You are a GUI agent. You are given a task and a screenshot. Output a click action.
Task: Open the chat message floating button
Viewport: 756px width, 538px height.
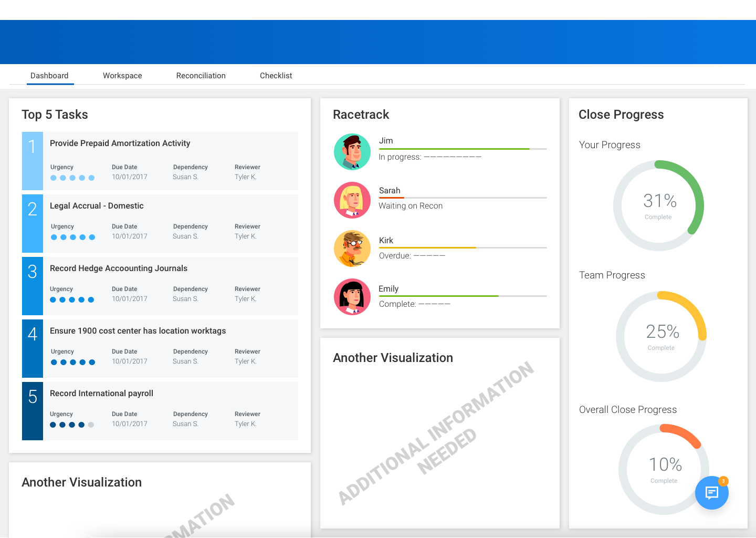pyautogui.click(x=711, y=493)
